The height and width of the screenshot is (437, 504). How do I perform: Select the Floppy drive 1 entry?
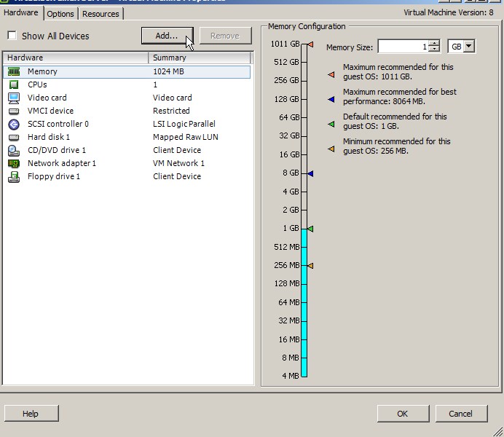pos(54,177)
